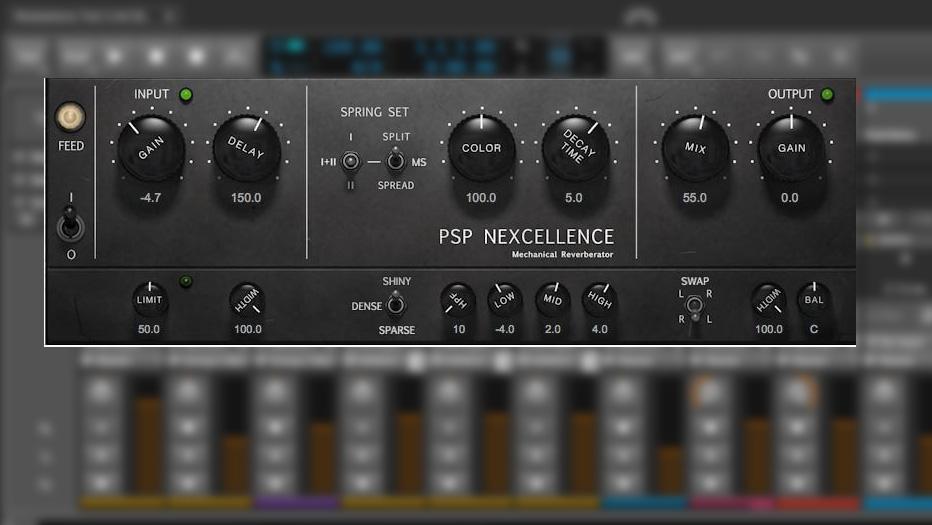The width and height of the screenshot is (932, 525).
Task: Click the HPF knob
Action: (458, 300)
